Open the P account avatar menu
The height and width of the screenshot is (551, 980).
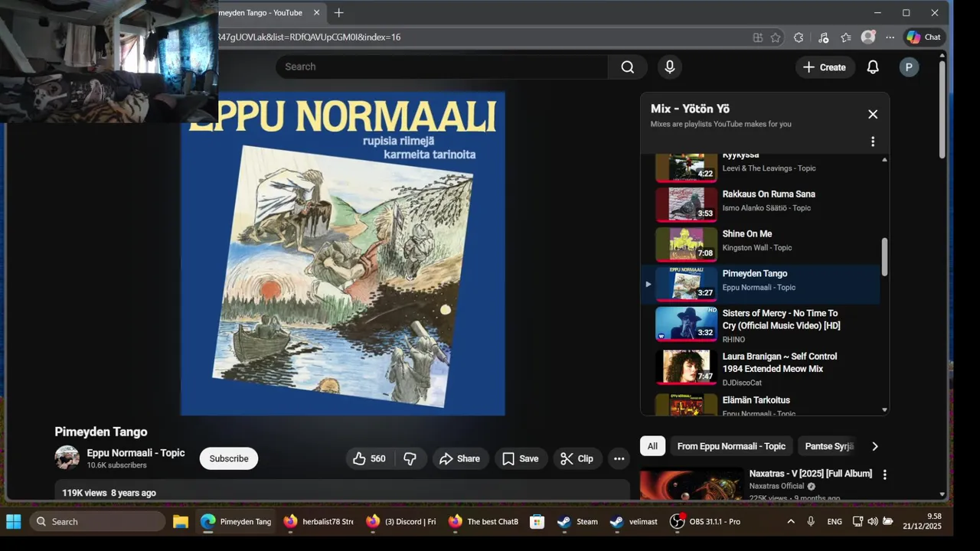click(909, 67)
